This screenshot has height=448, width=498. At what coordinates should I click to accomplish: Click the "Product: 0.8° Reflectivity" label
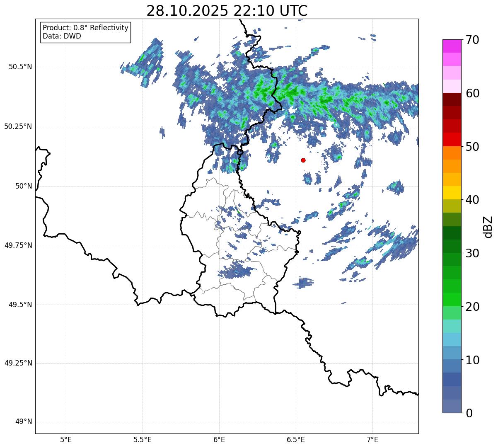(x=86, y=28)
